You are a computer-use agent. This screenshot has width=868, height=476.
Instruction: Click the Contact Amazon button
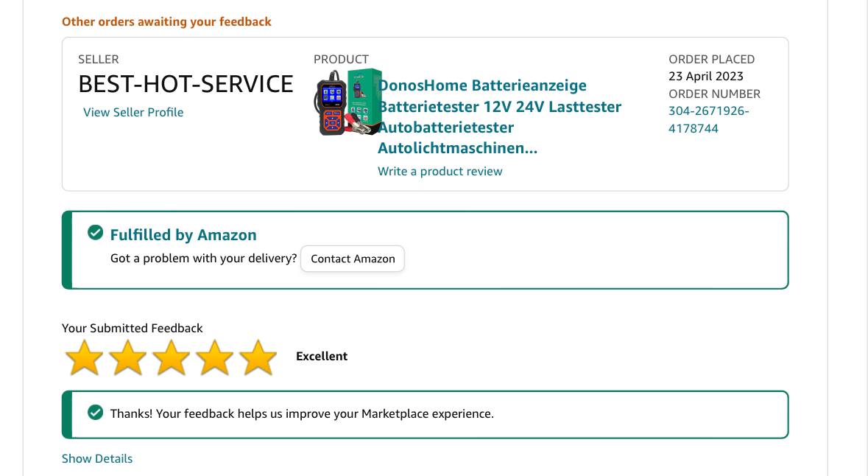coord(353,259)
